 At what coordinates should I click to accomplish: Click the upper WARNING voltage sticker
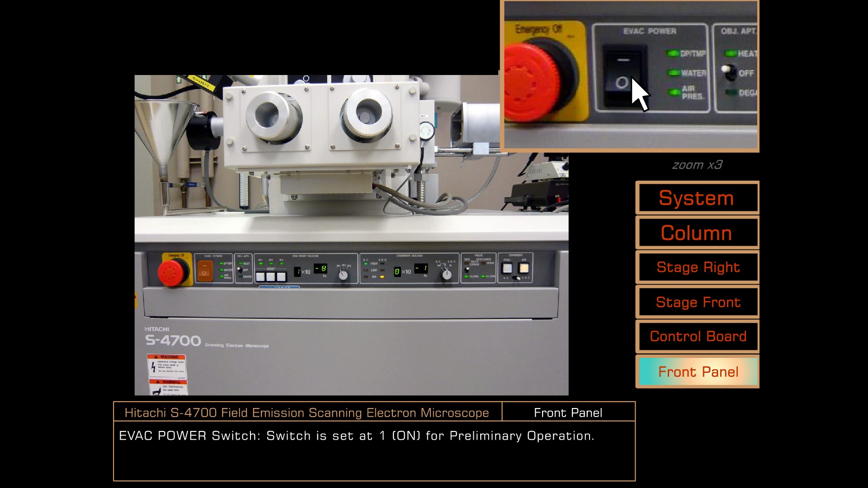pyautogui.click(x=167, y=366)
